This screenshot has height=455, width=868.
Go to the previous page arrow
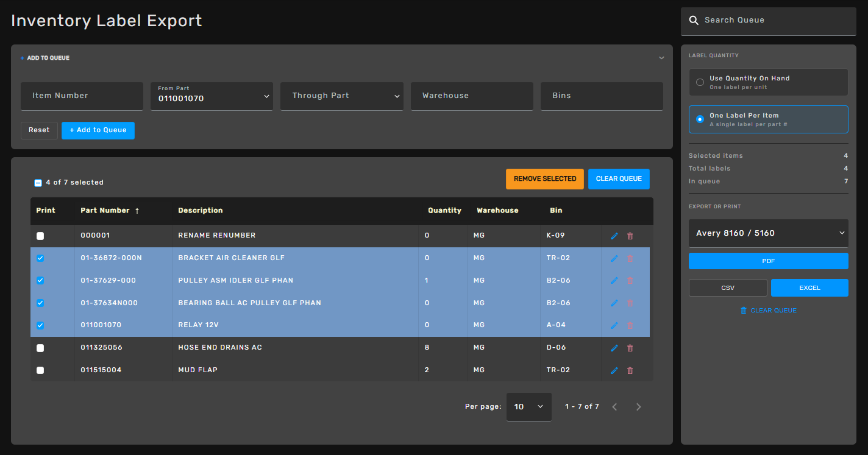click(614, 407)
